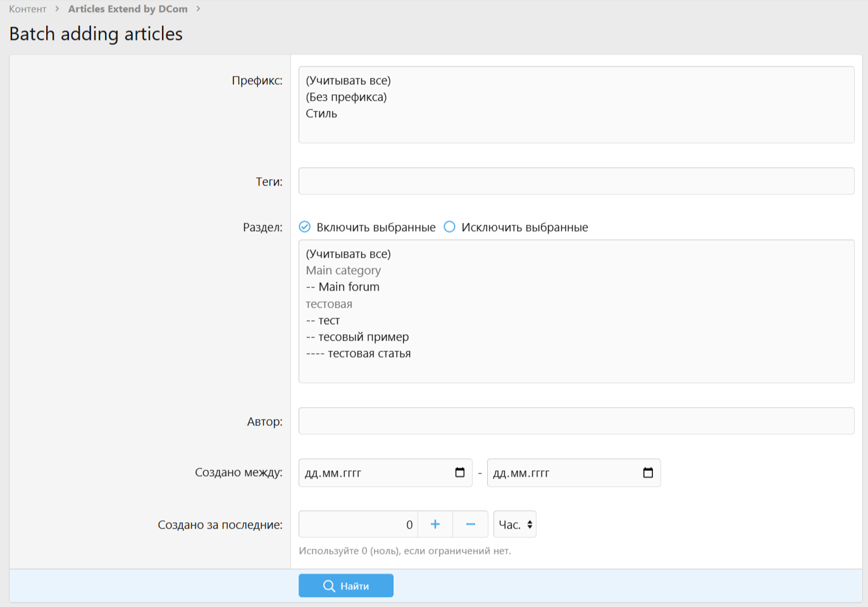868x607 pixels.
Task: Select '---- тестовая статья' in section list
Action: pos(358,354)
